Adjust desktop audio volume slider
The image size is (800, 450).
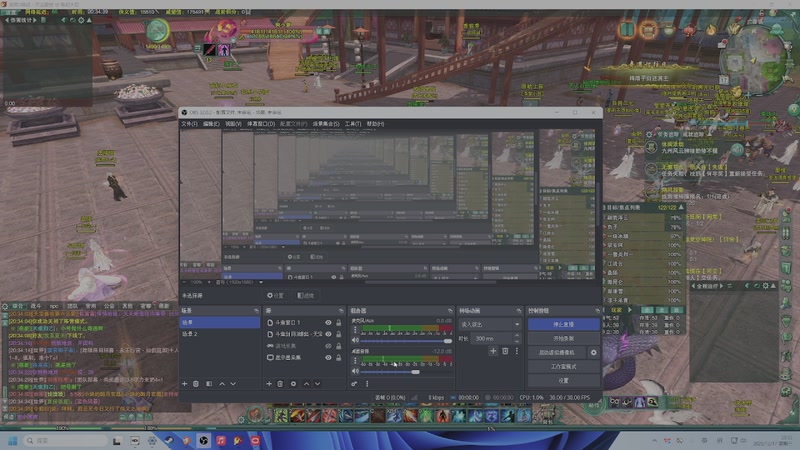coord(407,372)
